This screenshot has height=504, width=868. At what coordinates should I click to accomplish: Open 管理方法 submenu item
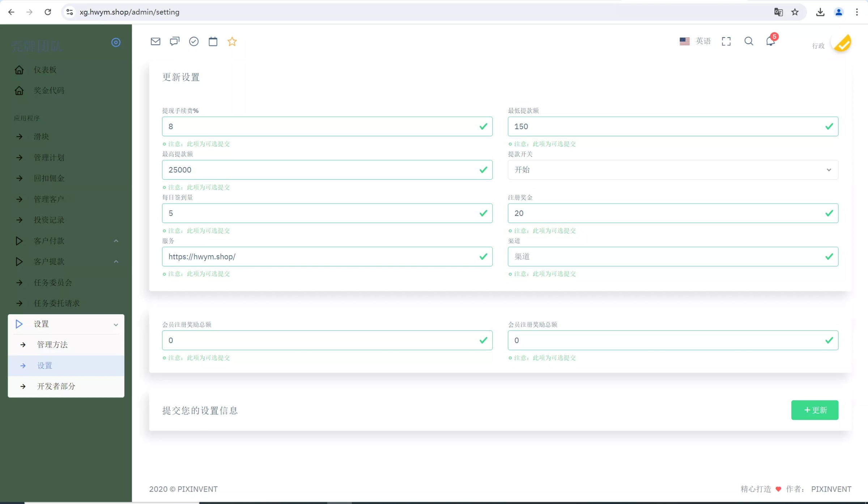[52, 345]
